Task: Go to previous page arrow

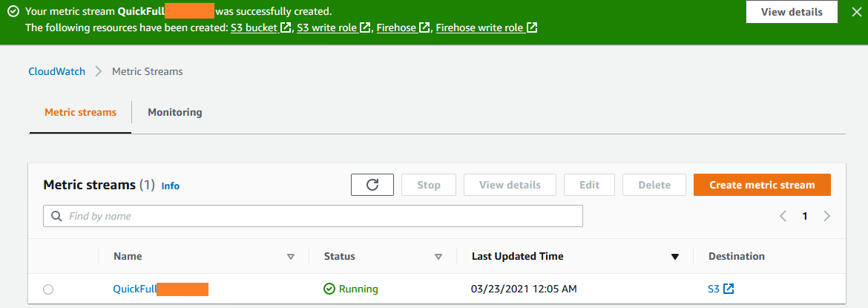Action: [x=783, y=216]
